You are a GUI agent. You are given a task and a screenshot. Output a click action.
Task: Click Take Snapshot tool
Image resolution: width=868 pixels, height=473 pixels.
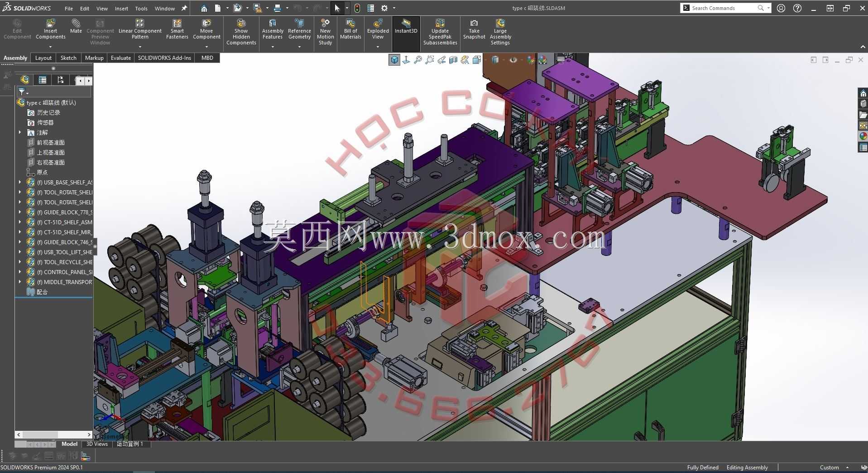(x=474, y=29)
